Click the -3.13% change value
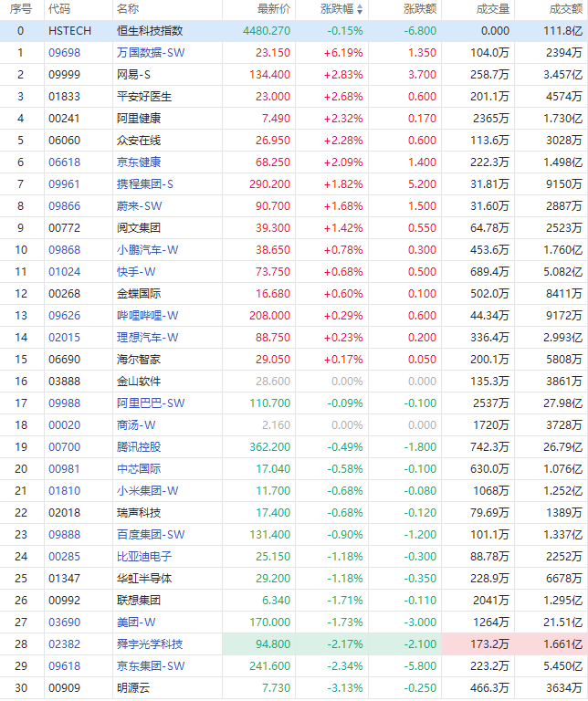Screen dimensions: 588x701 point(345,688)
